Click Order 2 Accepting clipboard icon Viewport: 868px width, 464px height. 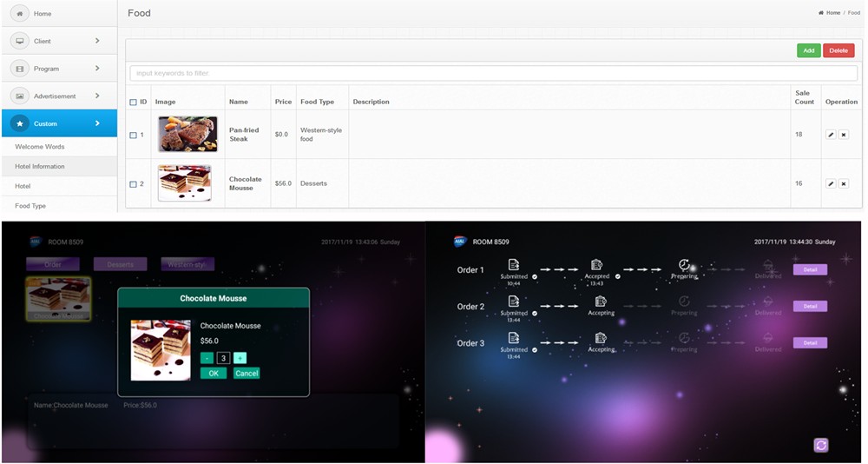601,302
